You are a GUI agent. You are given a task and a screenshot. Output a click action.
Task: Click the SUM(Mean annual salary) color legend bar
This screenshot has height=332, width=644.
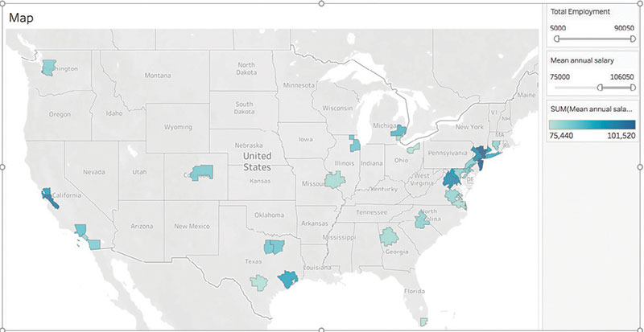pos(592,125)
